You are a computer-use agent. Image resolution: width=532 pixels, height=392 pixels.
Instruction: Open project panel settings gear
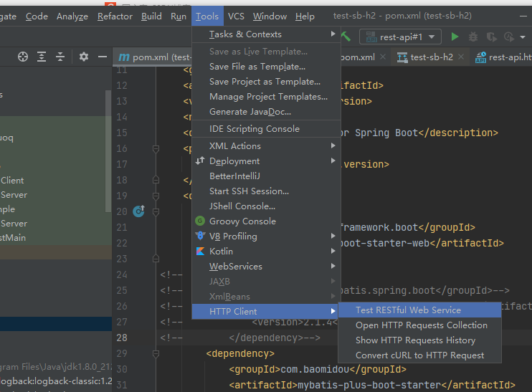[84, 57]
